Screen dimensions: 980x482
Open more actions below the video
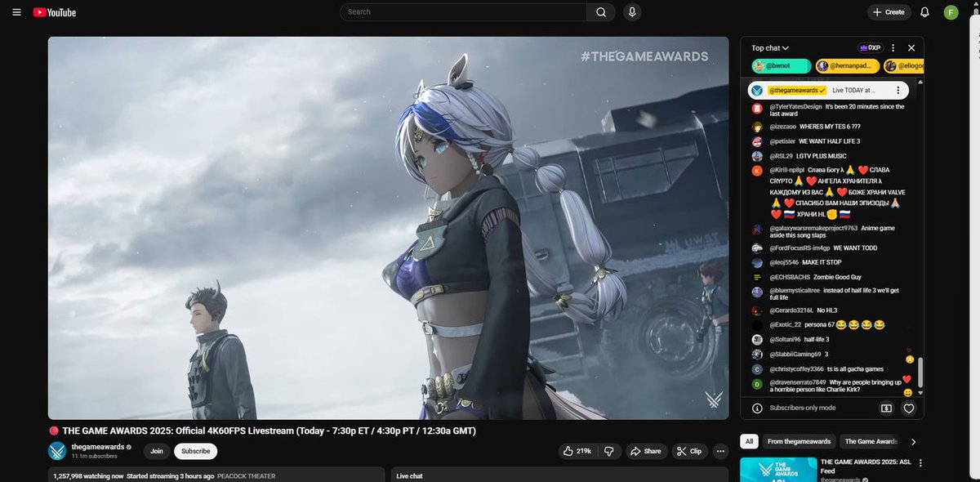tap(719, 451)
